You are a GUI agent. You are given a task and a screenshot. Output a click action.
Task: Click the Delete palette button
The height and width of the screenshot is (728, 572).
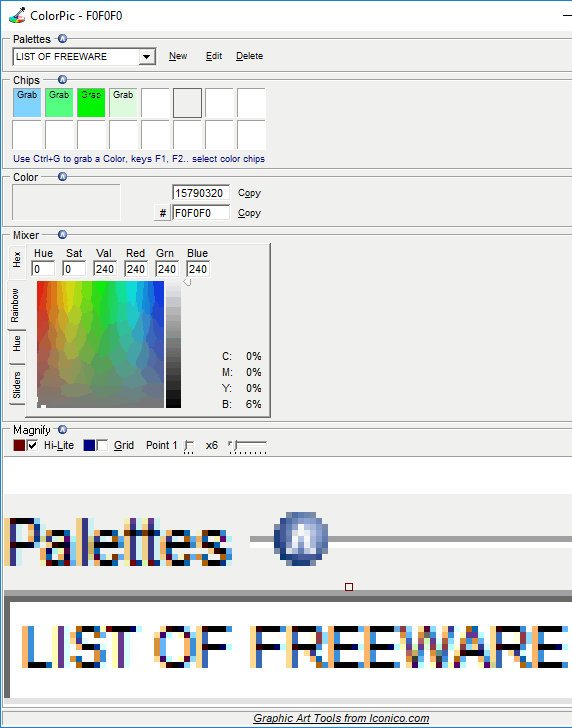tap(249, 56)
